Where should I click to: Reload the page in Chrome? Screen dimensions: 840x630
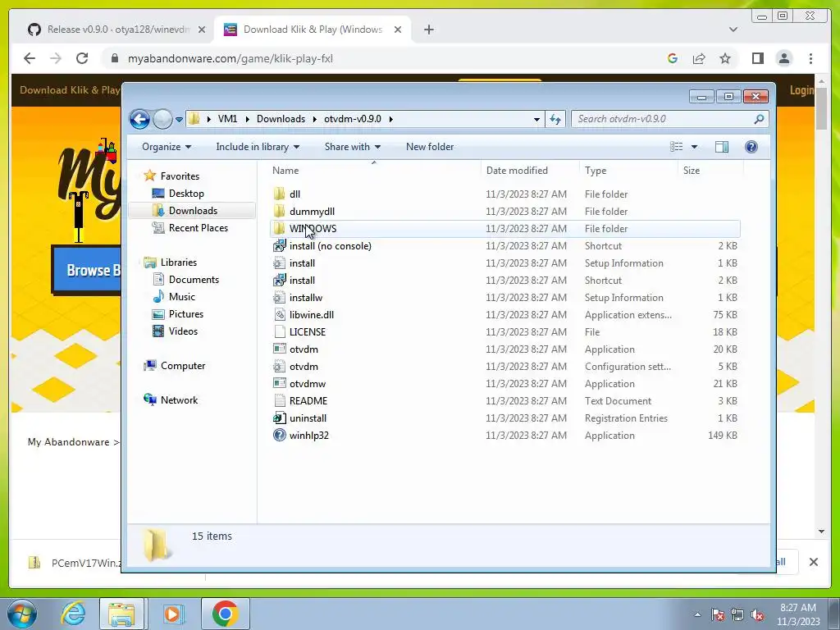(x=82, y=58)
